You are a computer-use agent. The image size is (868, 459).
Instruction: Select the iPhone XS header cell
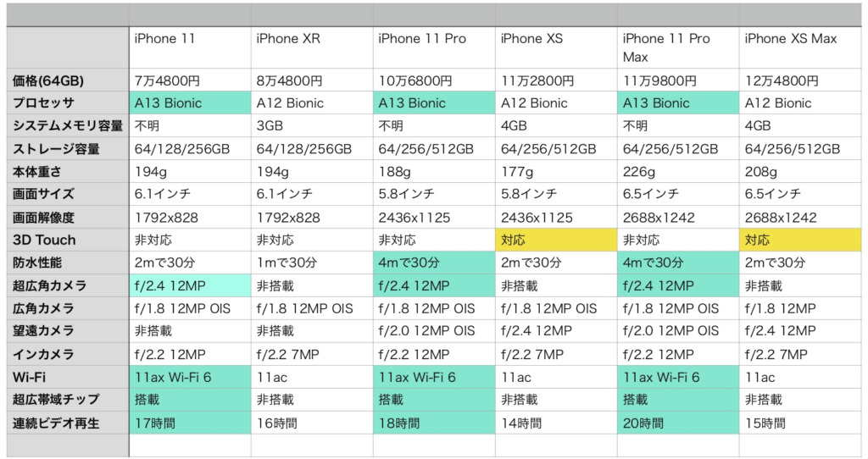556,47
